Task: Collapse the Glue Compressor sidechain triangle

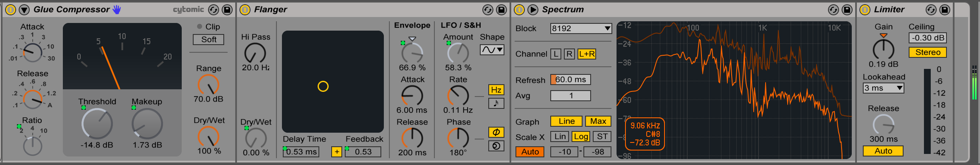Action: [24, 9]
